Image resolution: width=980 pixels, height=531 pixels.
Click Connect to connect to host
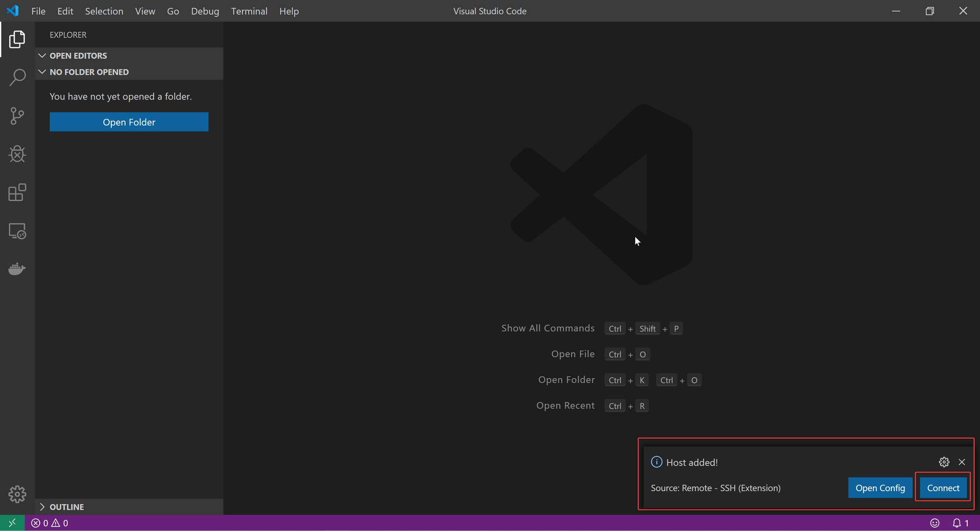(x=943, y=488)
